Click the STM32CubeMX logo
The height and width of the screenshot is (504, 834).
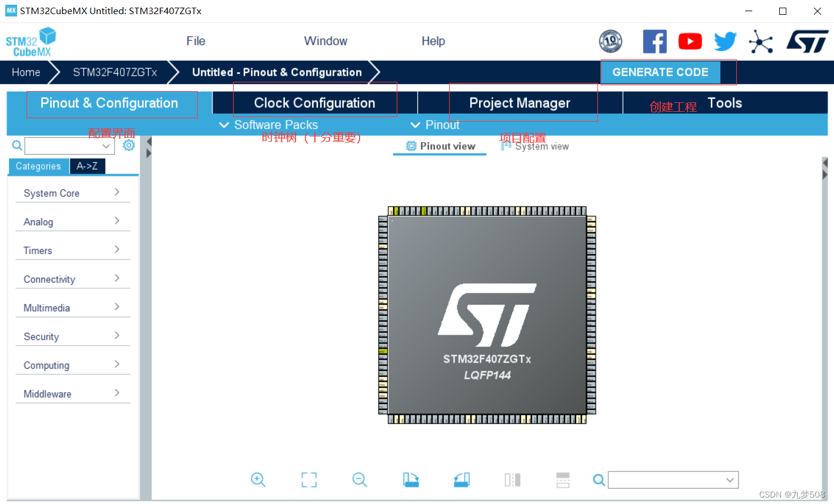point(31,42)
